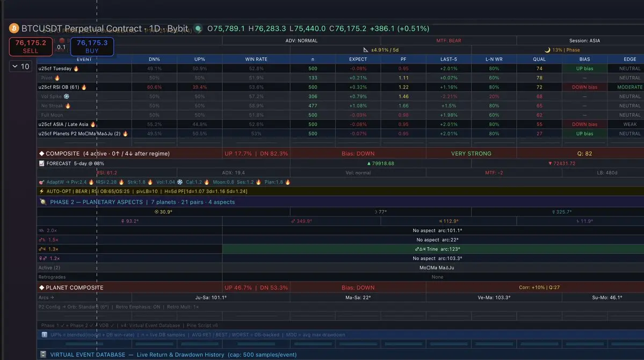644x360 pixels.
Task: Click the 'O75,789.1' open price value
Action: coord(226,29)
